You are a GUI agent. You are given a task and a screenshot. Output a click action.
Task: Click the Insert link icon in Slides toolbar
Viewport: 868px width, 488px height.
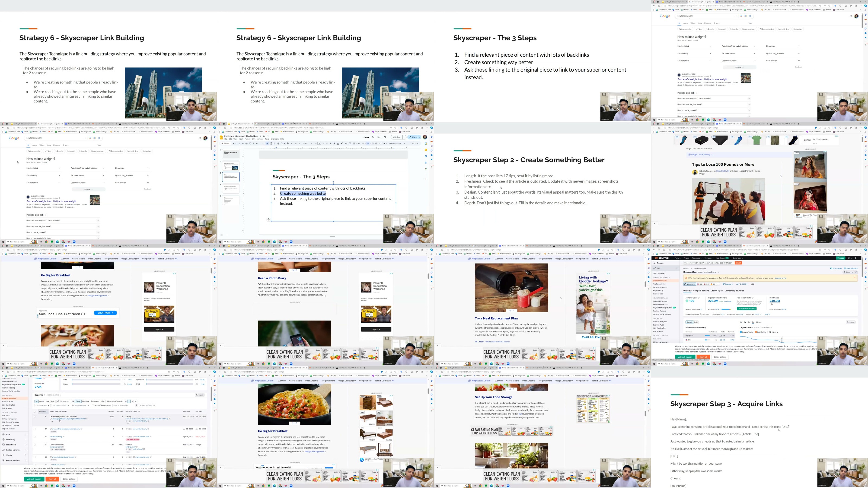pyautogui.click(x=346, y=143)
